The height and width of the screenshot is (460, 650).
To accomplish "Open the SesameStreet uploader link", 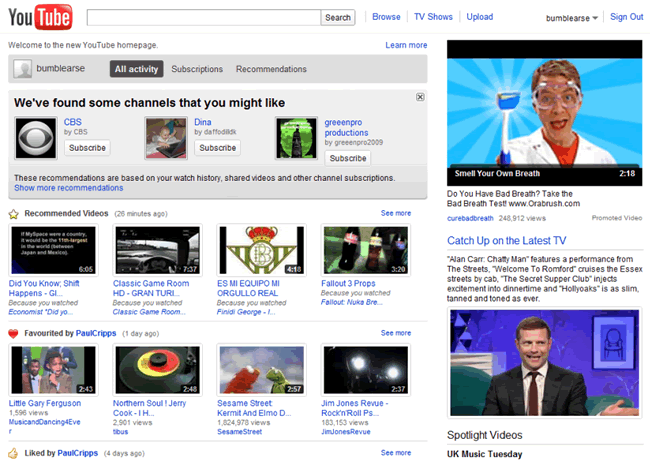I will click(240, 432).
